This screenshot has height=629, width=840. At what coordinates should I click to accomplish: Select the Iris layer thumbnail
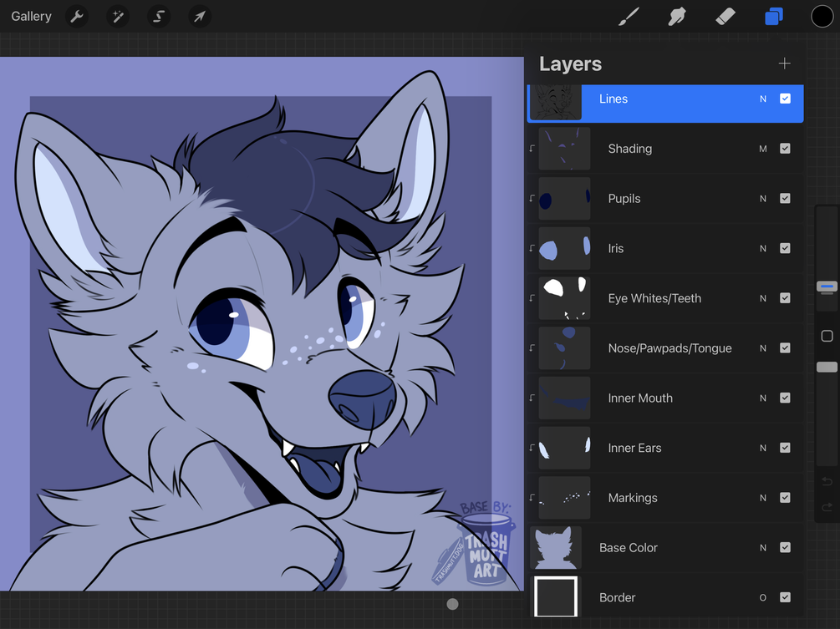tap(565, 248)
